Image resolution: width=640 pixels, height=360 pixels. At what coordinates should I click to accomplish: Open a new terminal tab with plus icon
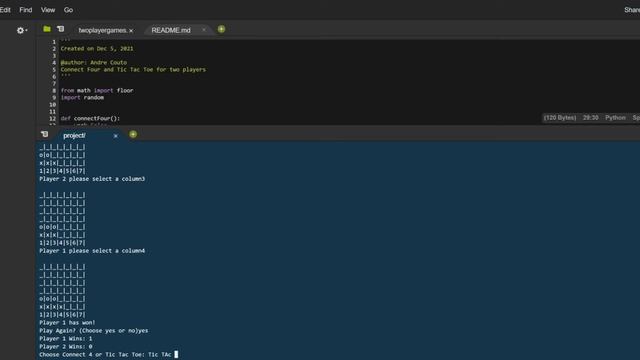(x=133, y=134)
